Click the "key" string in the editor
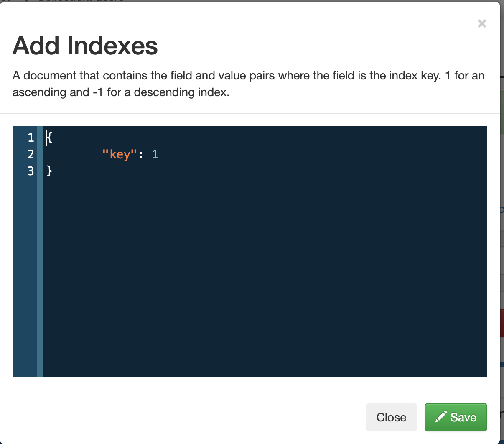The height and width of the screenshot is (444, 504). pos(120,155)
